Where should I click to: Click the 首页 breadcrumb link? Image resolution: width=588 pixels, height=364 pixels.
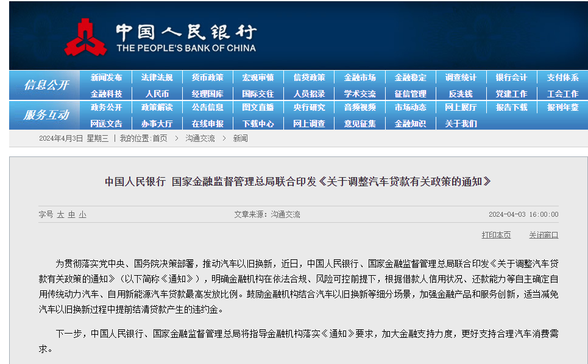[x=160, y=139]
